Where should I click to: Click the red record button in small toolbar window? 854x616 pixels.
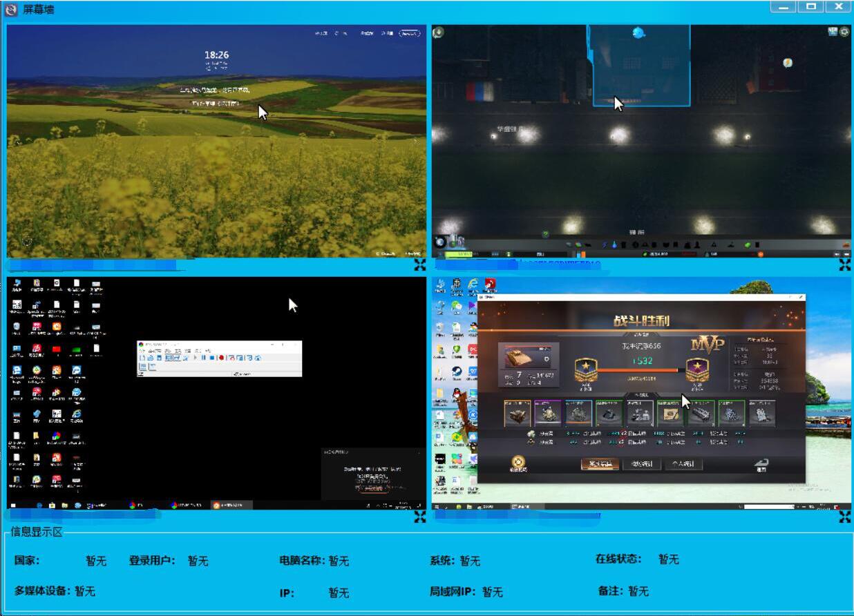click(x=221, y=358)
